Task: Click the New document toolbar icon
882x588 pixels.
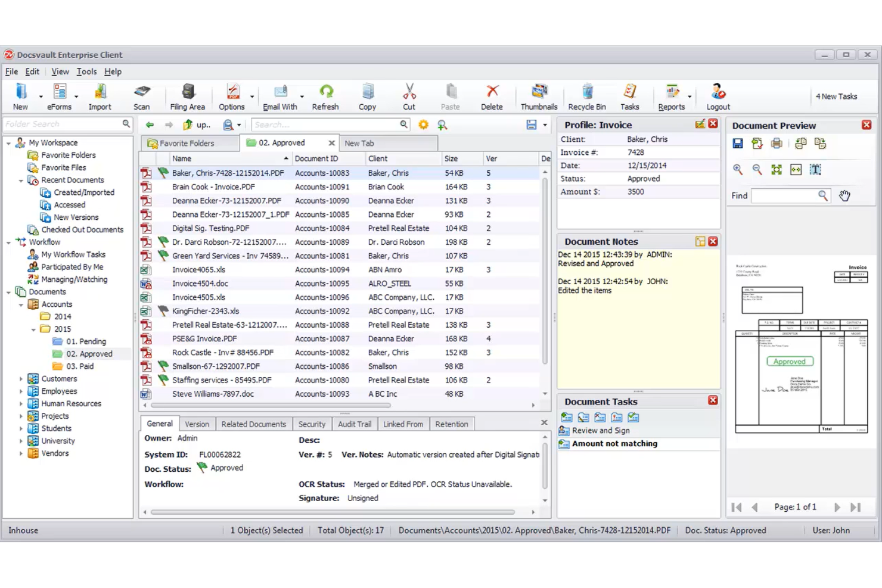Action: point(20,97)
